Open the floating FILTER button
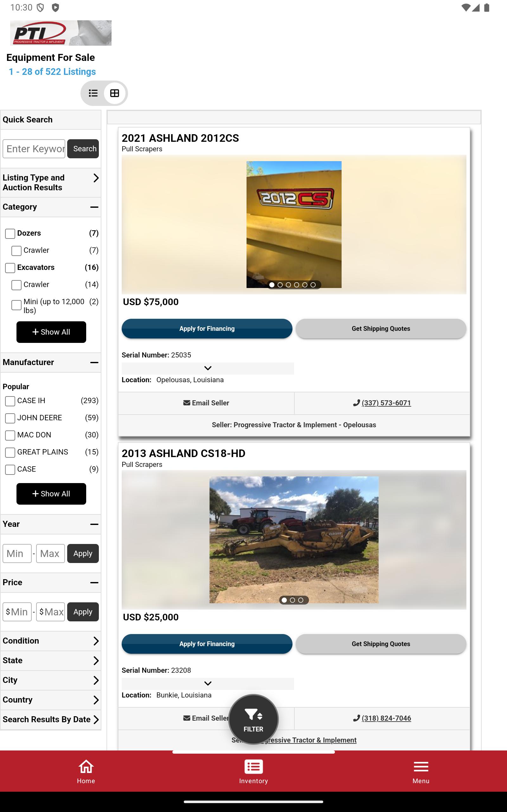This screenshot has height=812, width=507. (x=253, y=719)
